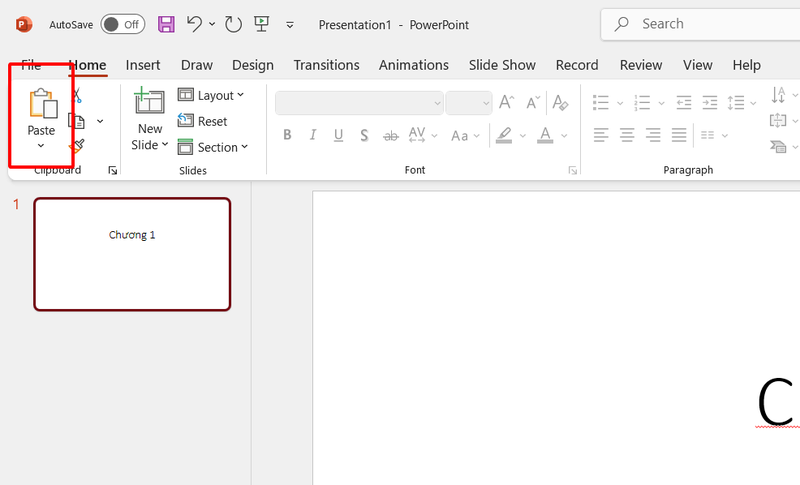Screen dimensions: 800x485
Task: Switch to the Insert tab
Action: pyautogui.click(x=143, y=65)
